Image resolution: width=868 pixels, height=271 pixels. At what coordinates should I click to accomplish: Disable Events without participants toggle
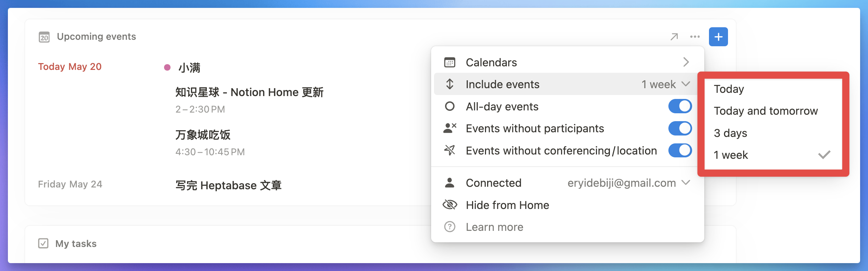(x=680, y=128)
